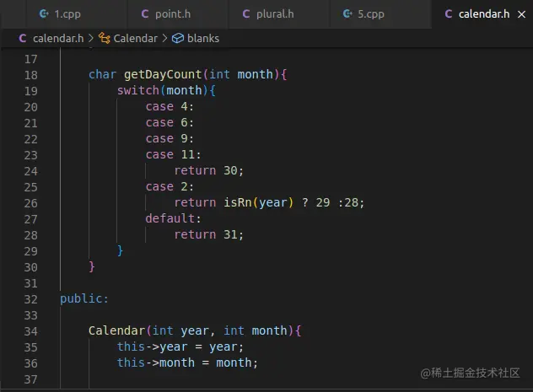533x392 pixels.
Task: Open calendar.h in the breadcrumb
Action: pyautogui.click(x=58, y=39)
